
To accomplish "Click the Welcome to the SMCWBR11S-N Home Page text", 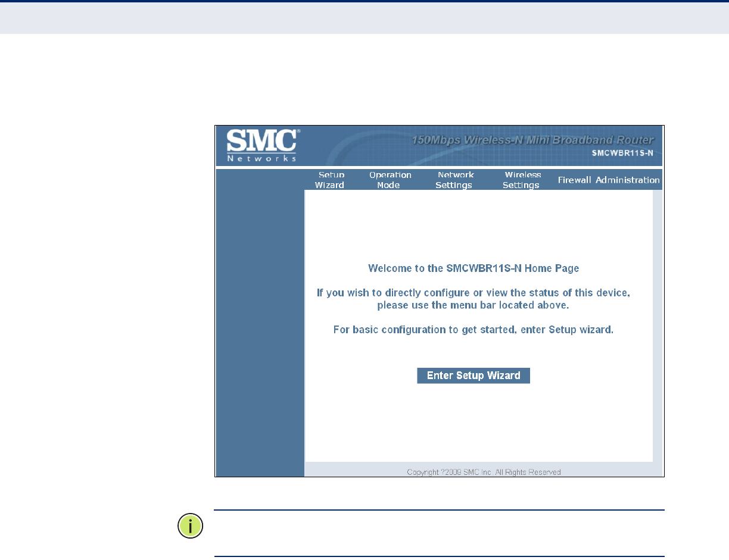I will pyautogui.click(x=473, y=268).
